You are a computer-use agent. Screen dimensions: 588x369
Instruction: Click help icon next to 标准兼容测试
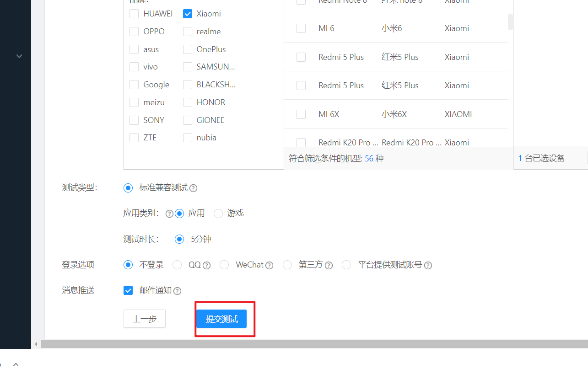[193, 188]
